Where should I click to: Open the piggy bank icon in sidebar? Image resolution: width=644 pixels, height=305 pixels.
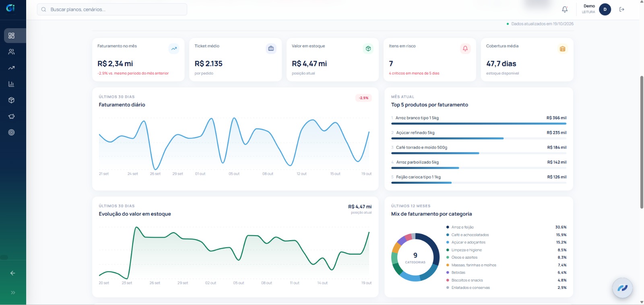(11, 116)
